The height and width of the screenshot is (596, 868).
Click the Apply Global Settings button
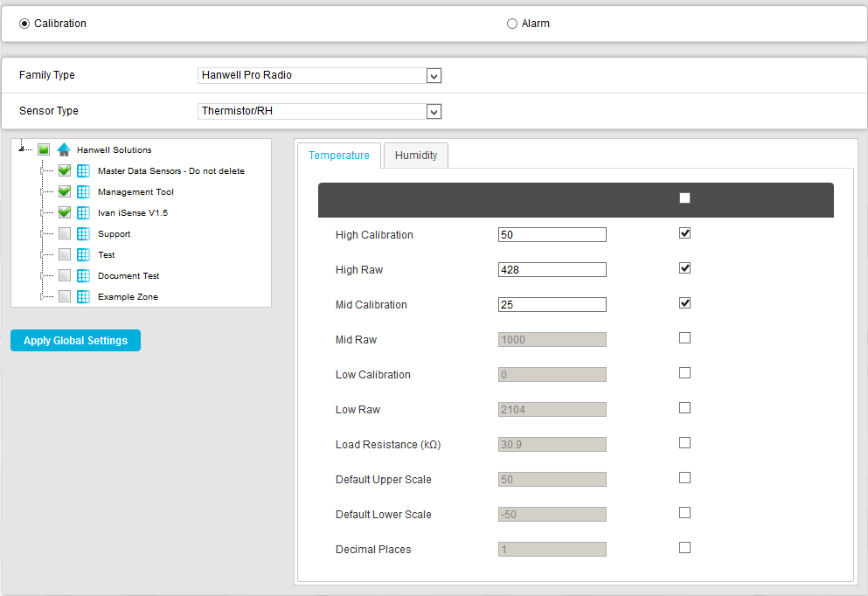75,341
